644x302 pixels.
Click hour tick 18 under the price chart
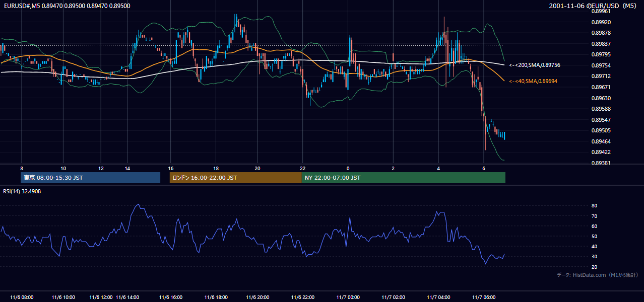[216, 168]
